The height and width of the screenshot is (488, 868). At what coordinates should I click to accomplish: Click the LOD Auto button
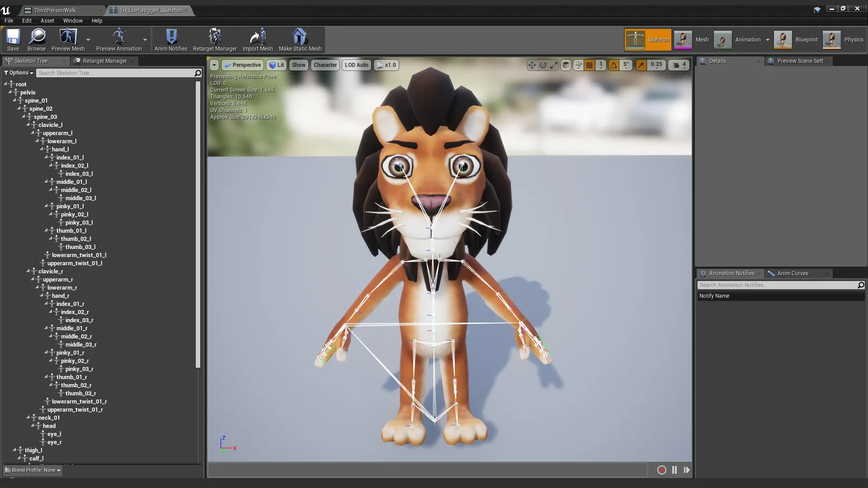tap(357, 65)
